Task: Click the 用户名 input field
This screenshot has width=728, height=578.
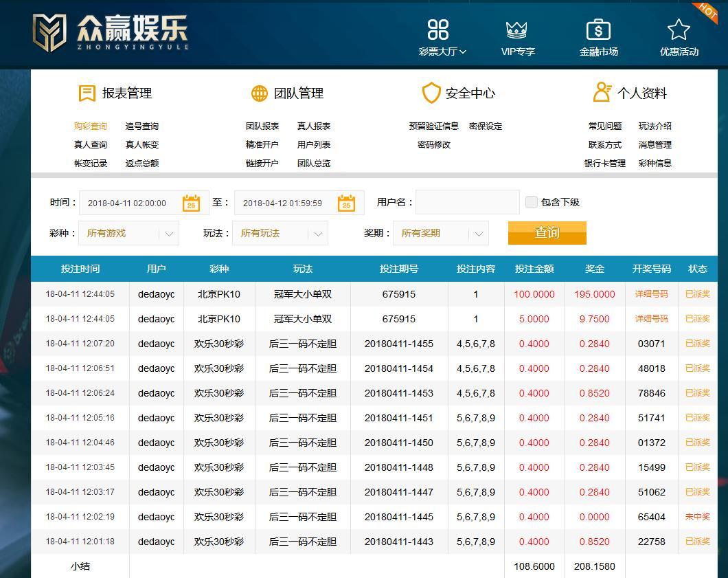Action: (x=467, y=202)
